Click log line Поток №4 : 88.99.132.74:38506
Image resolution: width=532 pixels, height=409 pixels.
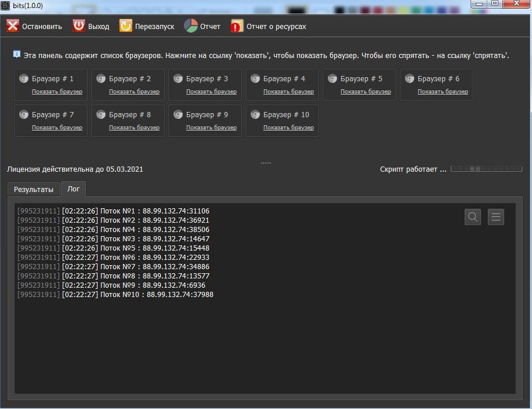(x=113, y=230)
